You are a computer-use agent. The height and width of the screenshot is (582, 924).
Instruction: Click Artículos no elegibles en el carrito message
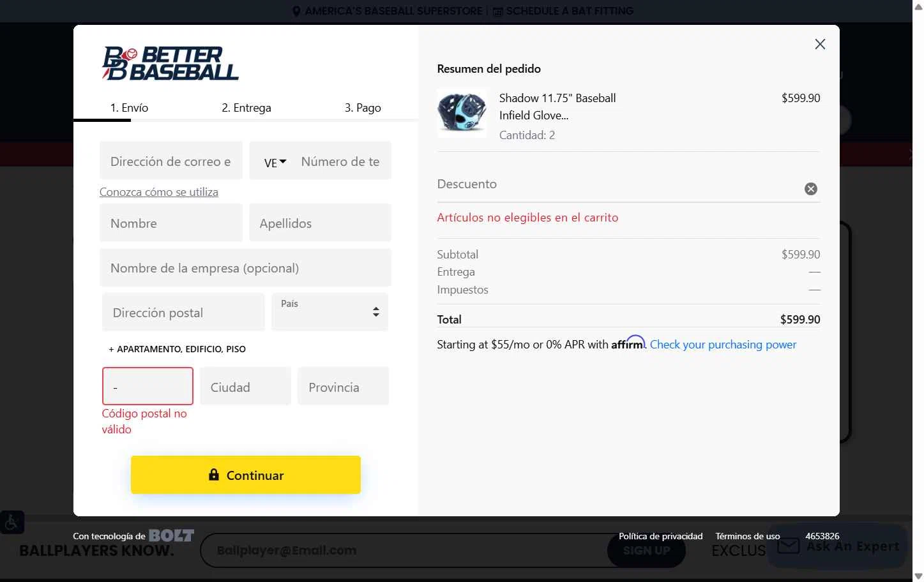pos(527,218)
